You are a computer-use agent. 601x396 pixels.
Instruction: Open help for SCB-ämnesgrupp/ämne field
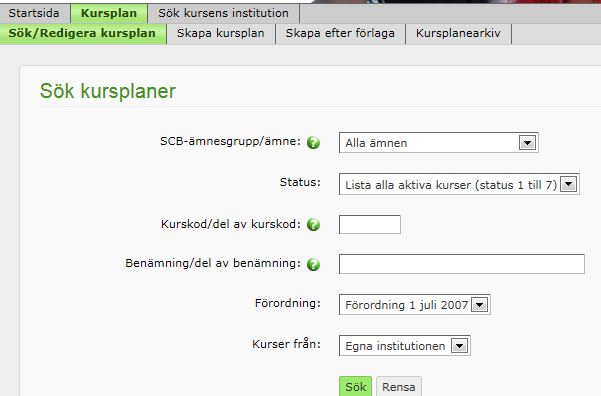click(x=313, y=143)
